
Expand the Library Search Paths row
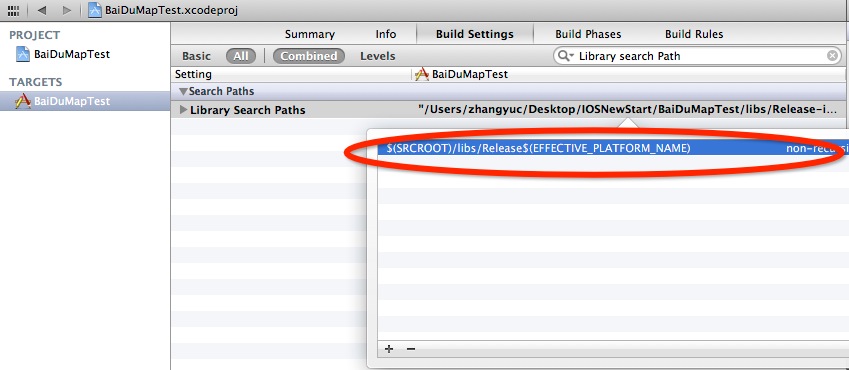[184, 110]
